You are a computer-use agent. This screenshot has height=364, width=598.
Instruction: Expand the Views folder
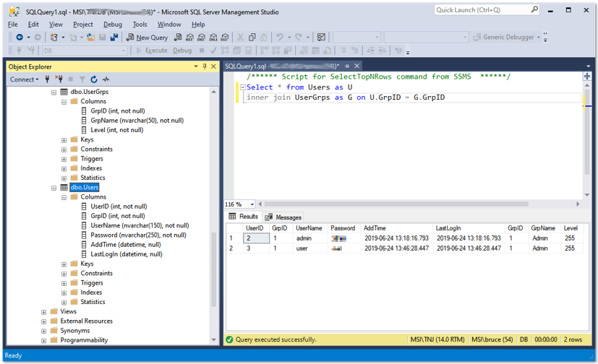(x=43, y=312)
